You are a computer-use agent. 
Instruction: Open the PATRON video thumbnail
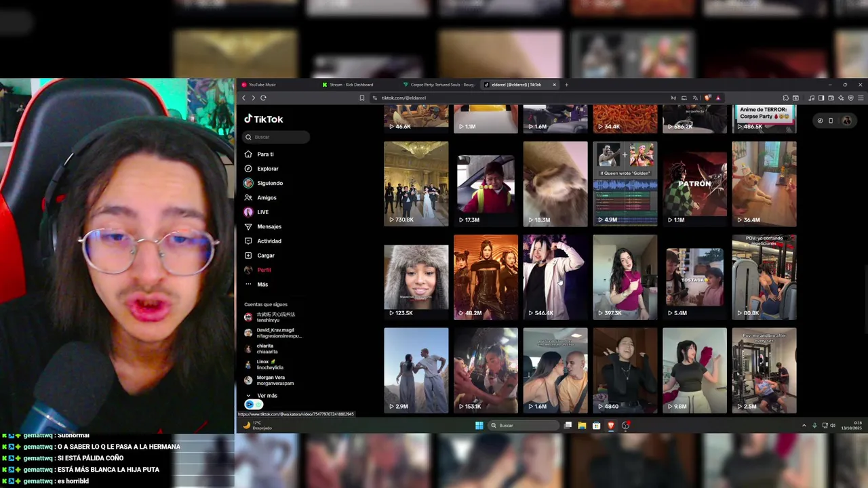pos(695,184)
